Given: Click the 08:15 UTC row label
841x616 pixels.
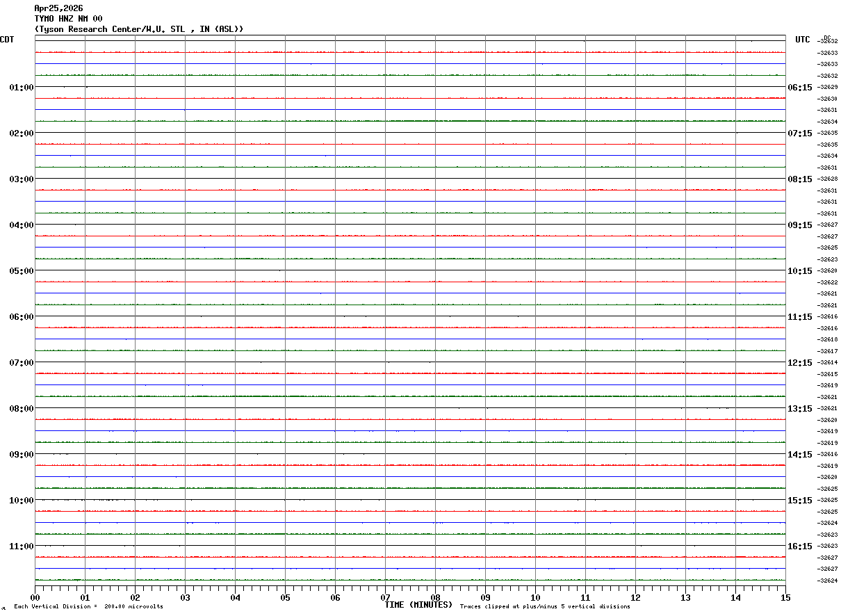Looking at the screenshot, I should (800, 179).
